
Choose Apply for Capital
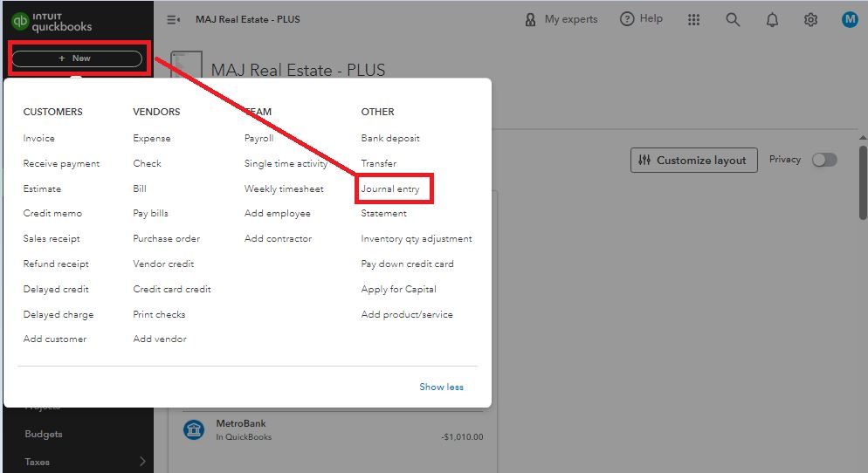click(398, 289)
